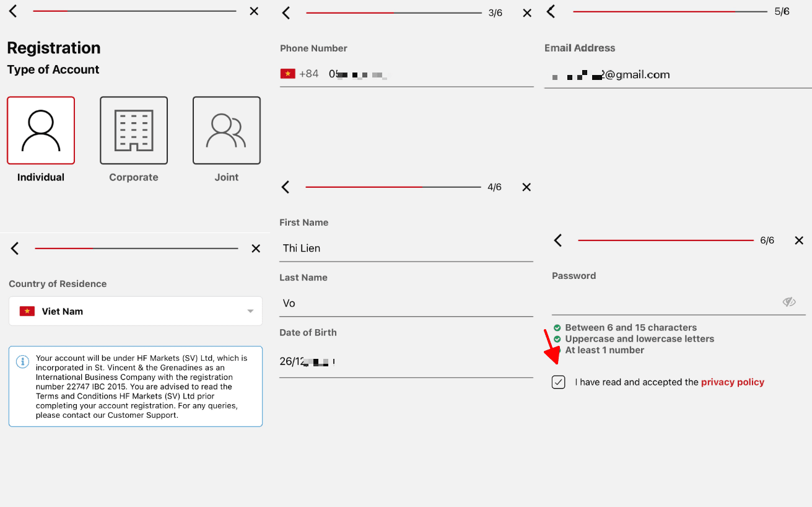Pick the Joint account people icon
This screenshot has width=812, height=507.
227,130
